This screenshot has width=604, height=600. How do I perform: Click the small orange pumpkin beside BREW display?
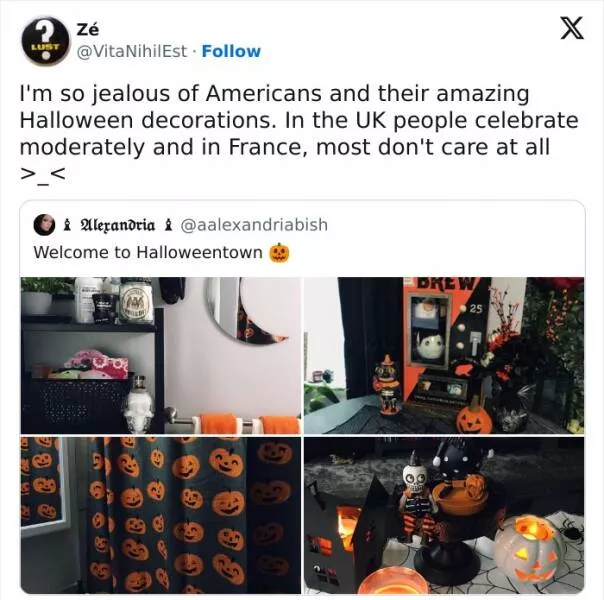point(474,417)
